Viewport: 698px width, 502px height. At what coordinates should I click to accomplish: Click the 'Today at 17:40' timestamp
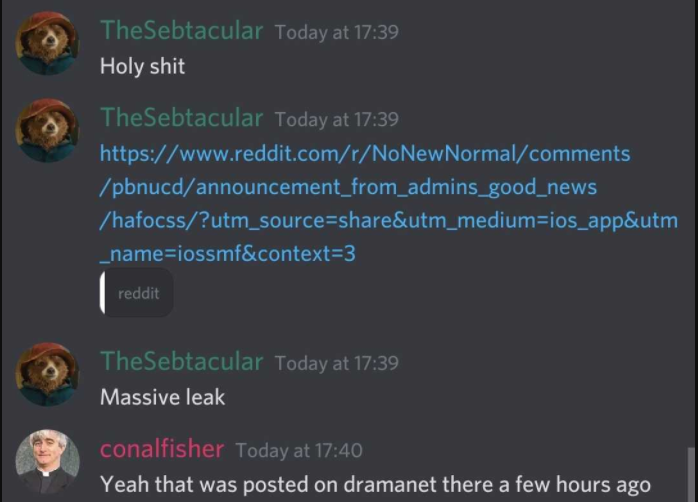tap(299, 450)
